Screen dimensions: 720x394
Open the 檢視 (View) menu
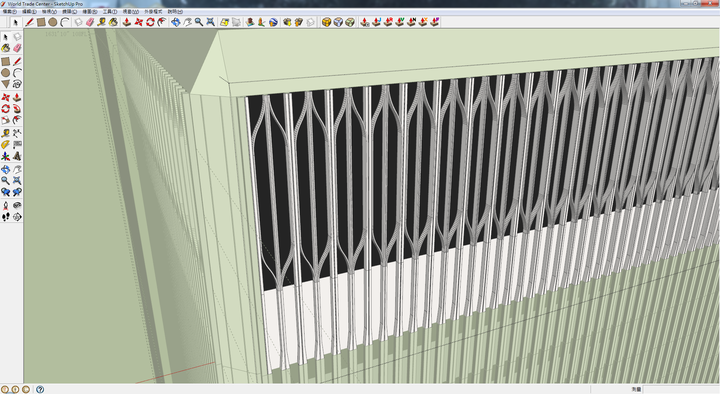coord(49,11)
